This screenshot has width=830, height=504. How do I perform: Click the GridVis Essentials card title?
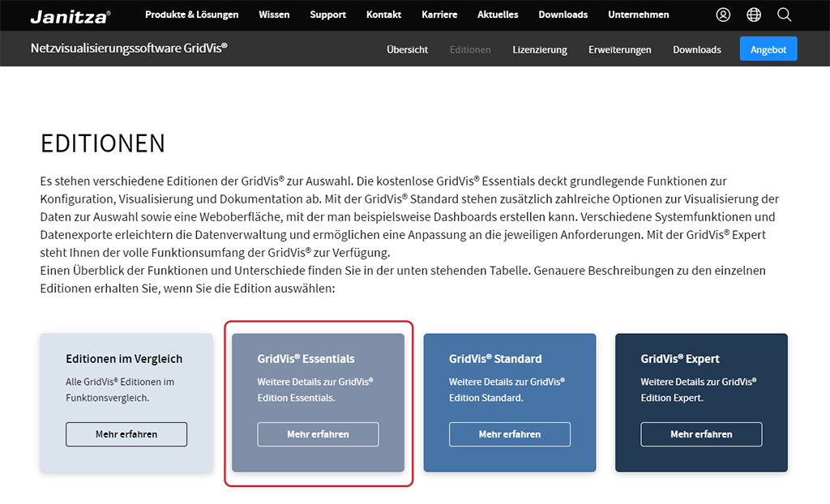click(x=306, y=359)
